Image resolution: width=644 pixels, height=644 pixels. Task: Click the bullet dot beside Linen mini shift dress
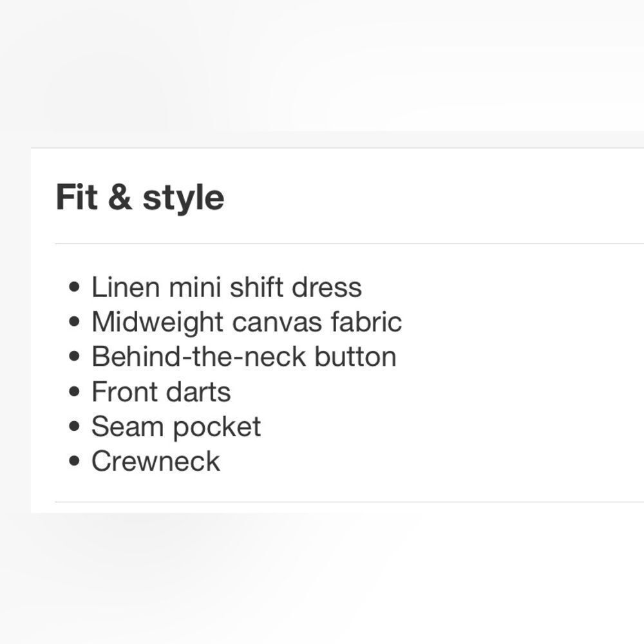74,287
